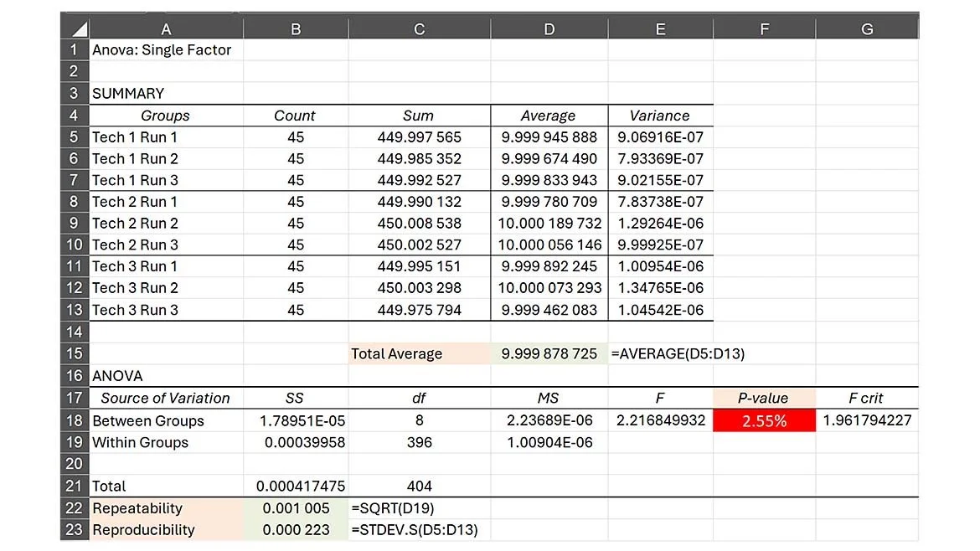Click total SS value 0.000417475
Image resolution: width=980 pixels, height=551 pixels.
click(296, 486)
